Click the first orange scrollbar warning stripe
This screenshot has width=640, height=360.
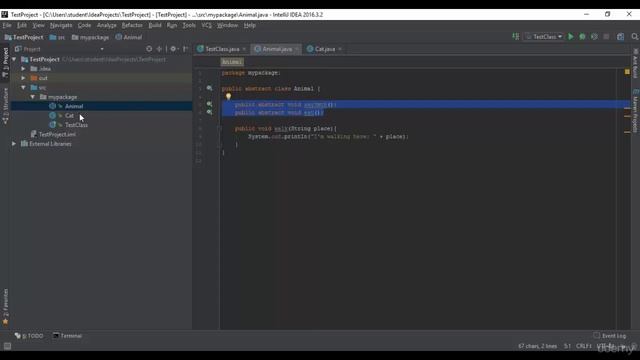[x=627, y=108]
